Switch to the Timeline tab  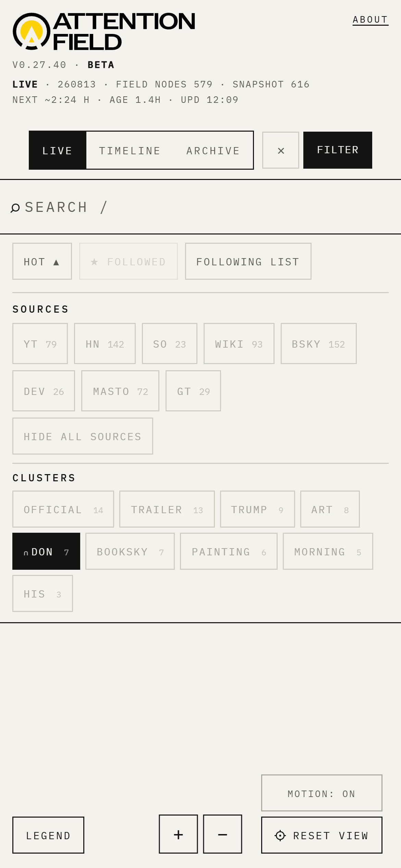click(130, 150)
